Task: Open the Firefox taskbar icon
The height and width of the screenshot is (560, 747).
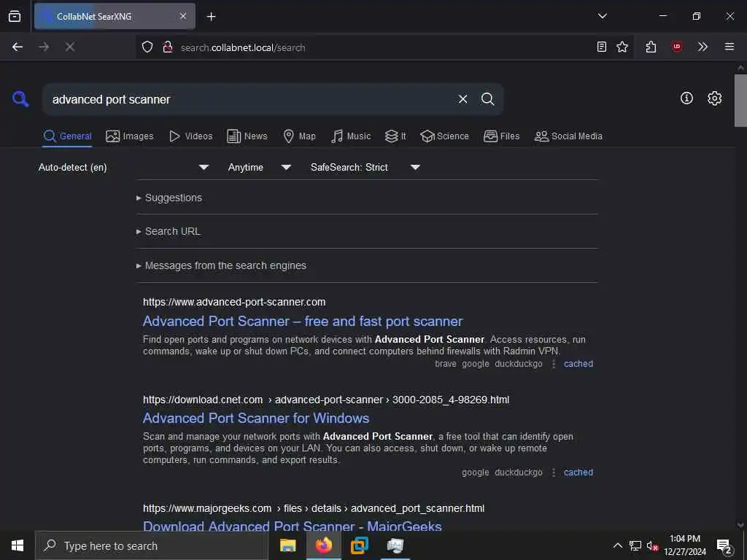Action: coord(323,545)
